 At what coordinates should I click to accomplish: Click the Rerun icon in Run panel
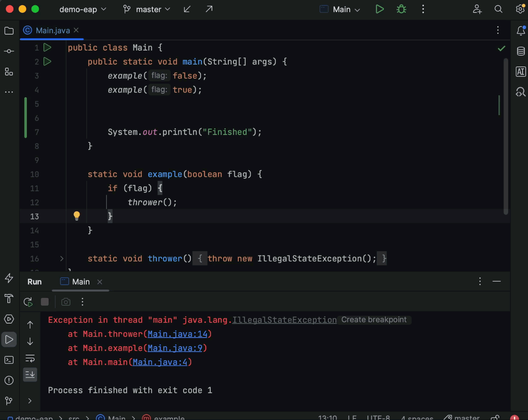(x=28, y=302)
